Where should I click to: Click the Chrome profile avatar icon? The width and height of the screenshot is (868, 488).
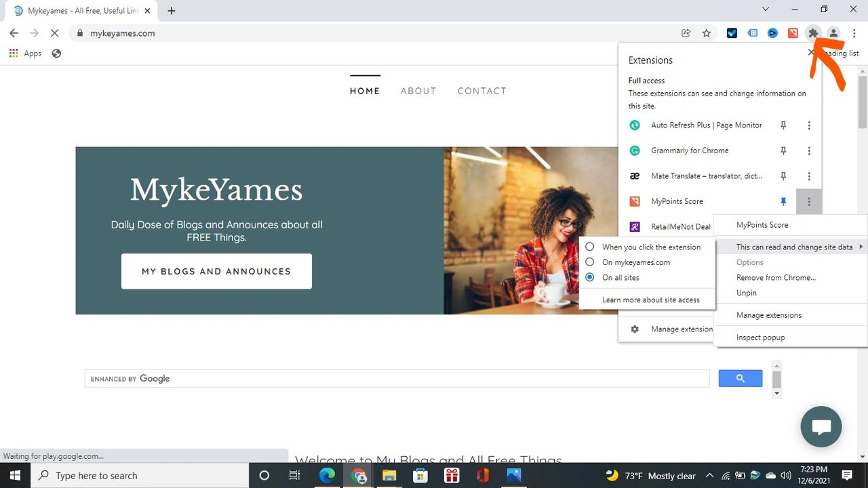coord(833,33)
